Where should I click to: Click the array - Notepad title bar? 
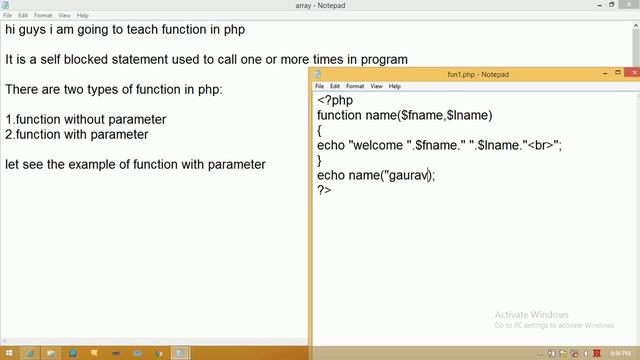point(320,5)
